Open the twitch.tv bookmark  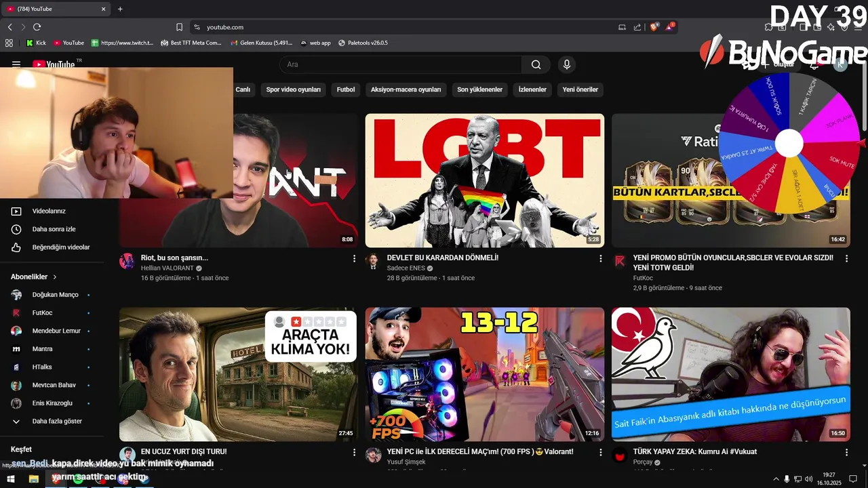coord(122,43)
